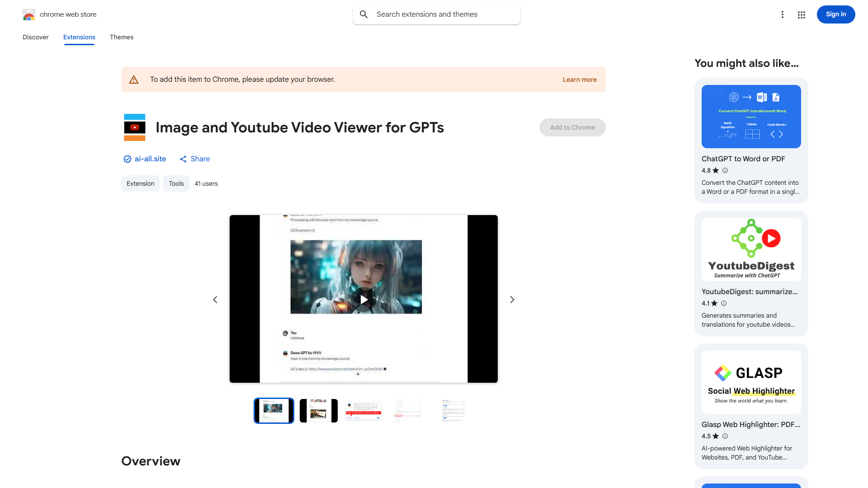Viewport: 868px width, 488px height.
Task: Click the Chrome Web Store logo
Action: click(x=29, y=14)
